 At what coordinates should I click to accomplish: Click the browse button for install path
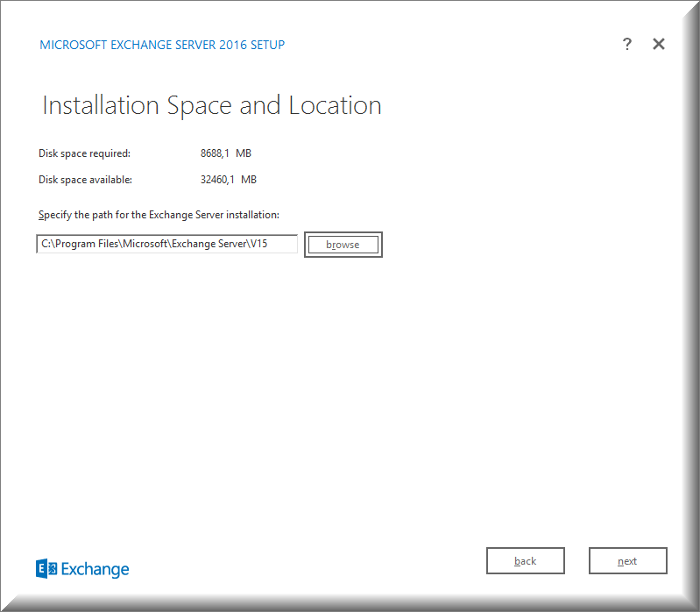(x=343, y=245)
